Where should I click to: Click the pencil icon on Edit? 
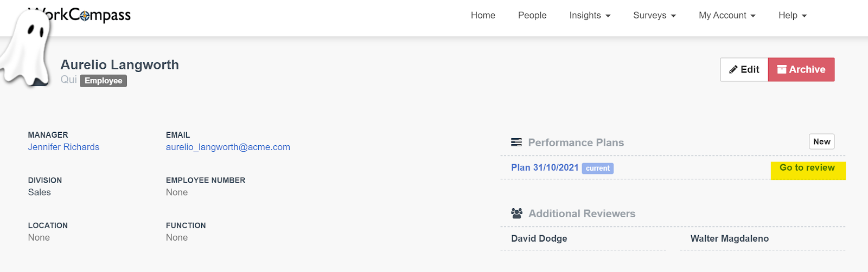click(733, 69)
